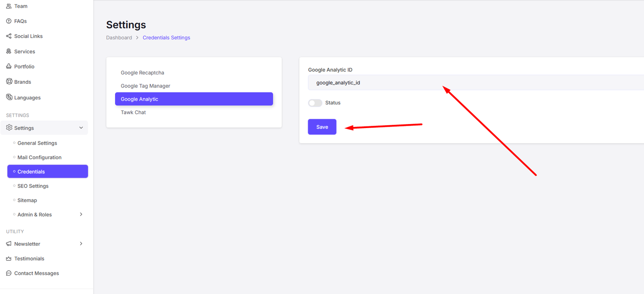Go to the Dashboard breadcrumb link
Viewport: 644px width, 294px height.
tap(119, 37)
